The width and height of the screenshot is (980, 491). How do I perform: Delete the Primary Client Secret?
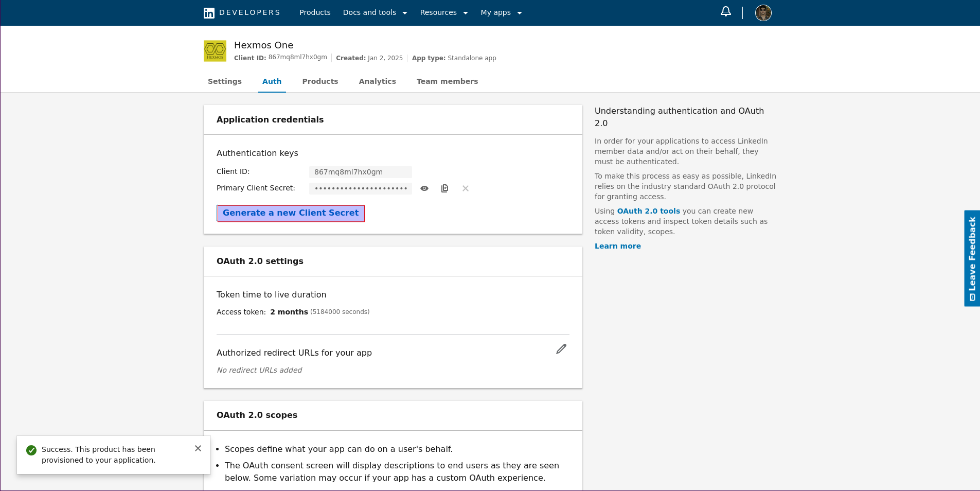tap(466, 188)
